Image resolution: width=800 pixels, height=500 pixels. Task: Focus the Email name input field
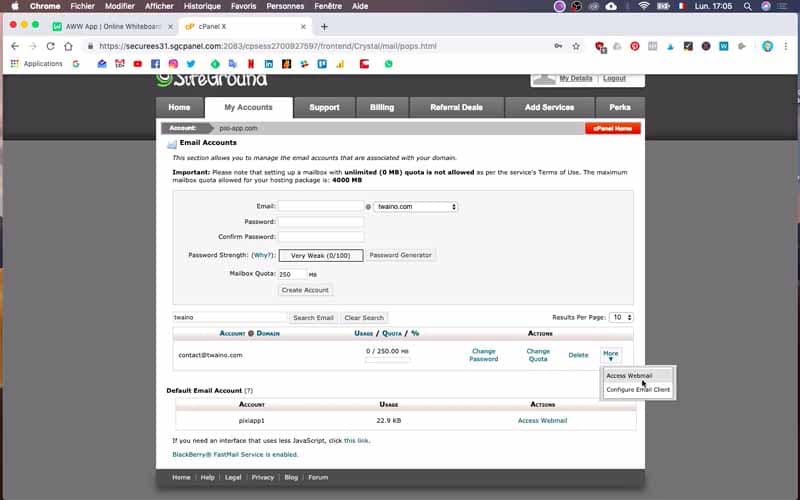(x=321, y=206)
